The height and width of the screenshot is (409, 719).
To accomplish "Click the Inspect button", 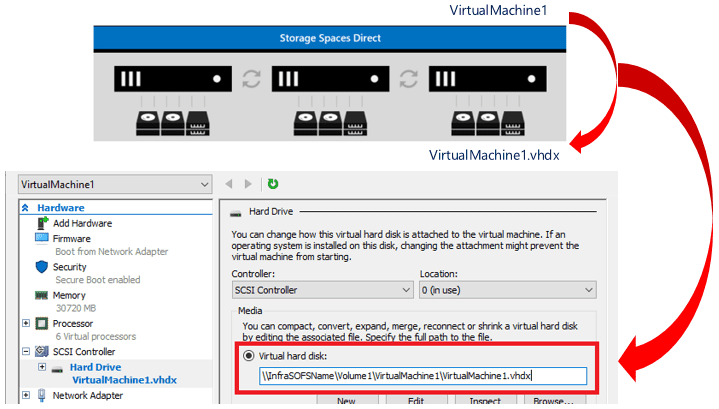I will (486, 401).
